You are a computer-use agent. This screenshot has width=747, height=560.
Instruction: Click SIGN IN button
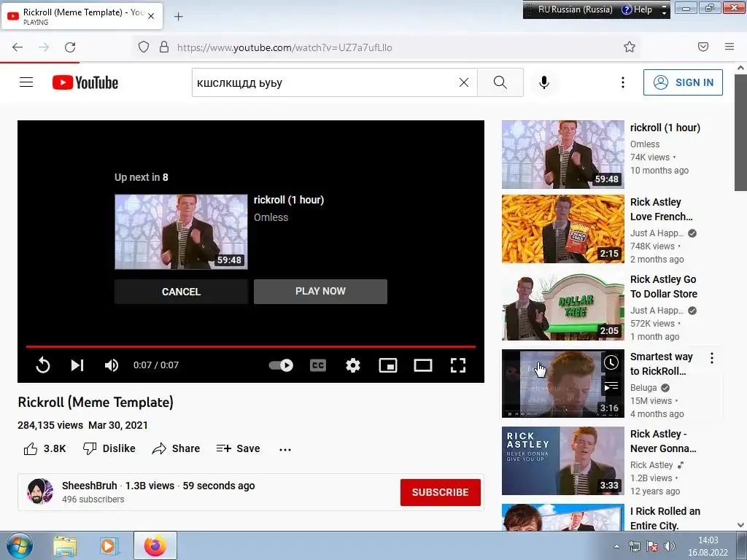pos(683,82)
